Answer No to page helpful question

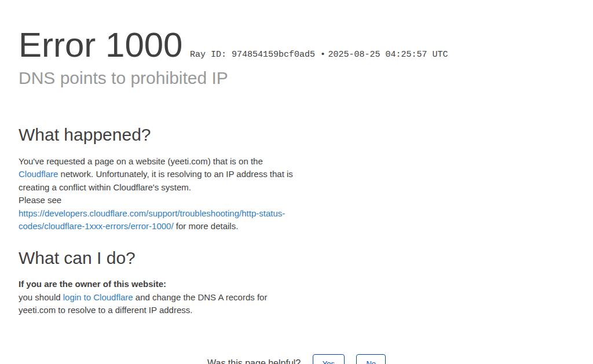click(371, 359)
